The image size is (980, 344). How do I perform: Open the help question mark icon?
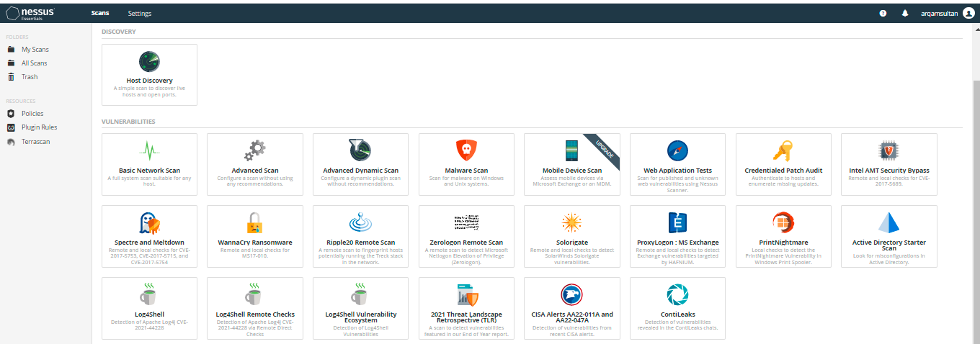883,13
